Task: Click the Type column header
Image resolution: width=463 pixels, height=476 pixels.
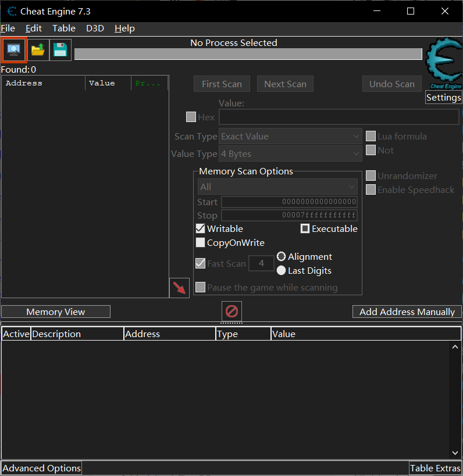Action: pos(243,334)
